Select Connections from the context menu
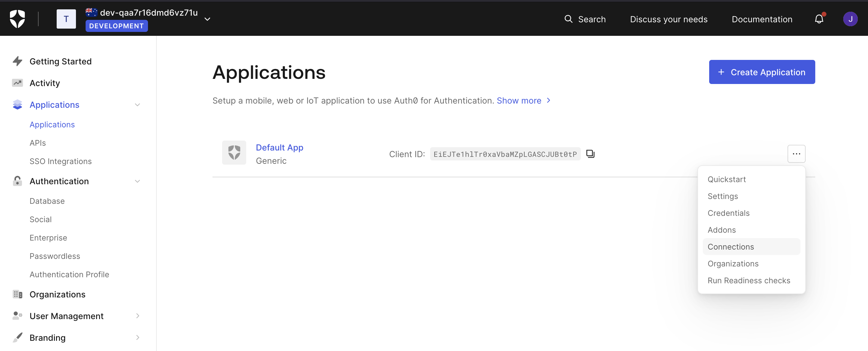The width and height of the screenshot is (868, 351). 751,246
